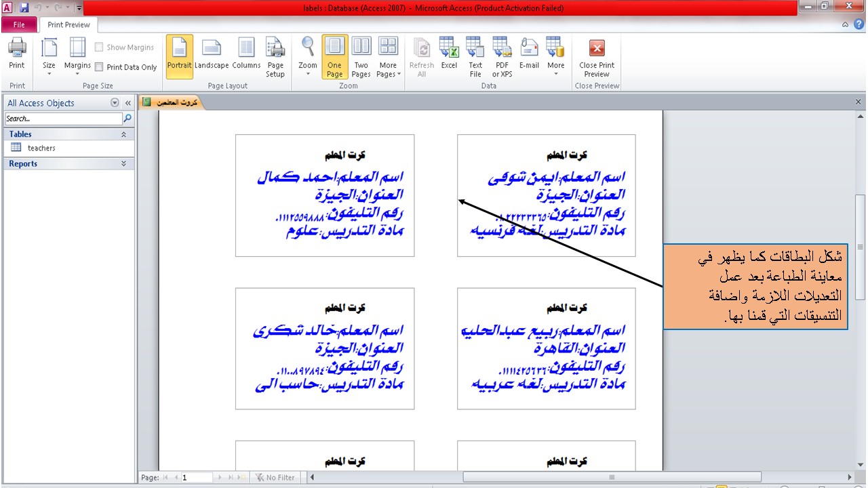This screenshot has height=488, width=868.
Task: Go to the first page
Action: tap(167, 478)
